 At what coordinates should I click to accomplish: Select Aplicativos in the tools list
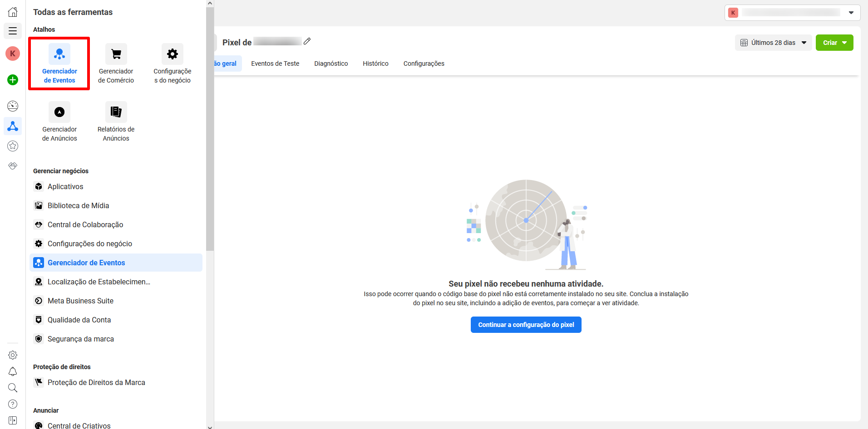(116, 186)
